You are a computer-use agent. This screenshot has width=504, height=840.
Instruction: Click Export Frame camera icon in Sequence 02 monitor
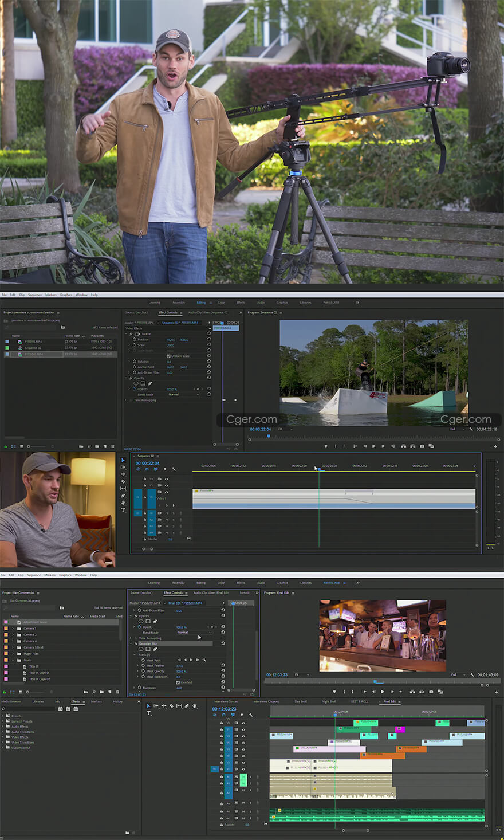coord(422,446)
